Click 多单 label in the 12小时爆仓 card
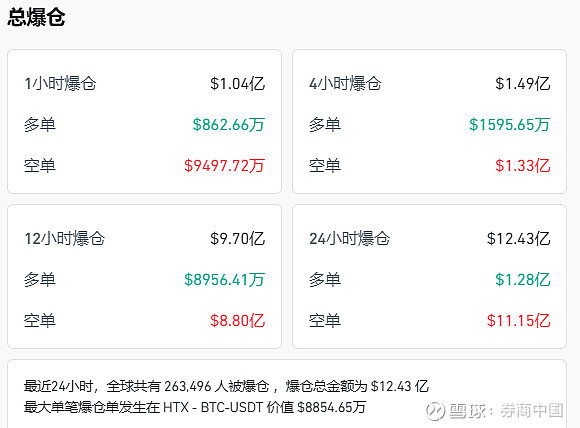 [40, 280]
